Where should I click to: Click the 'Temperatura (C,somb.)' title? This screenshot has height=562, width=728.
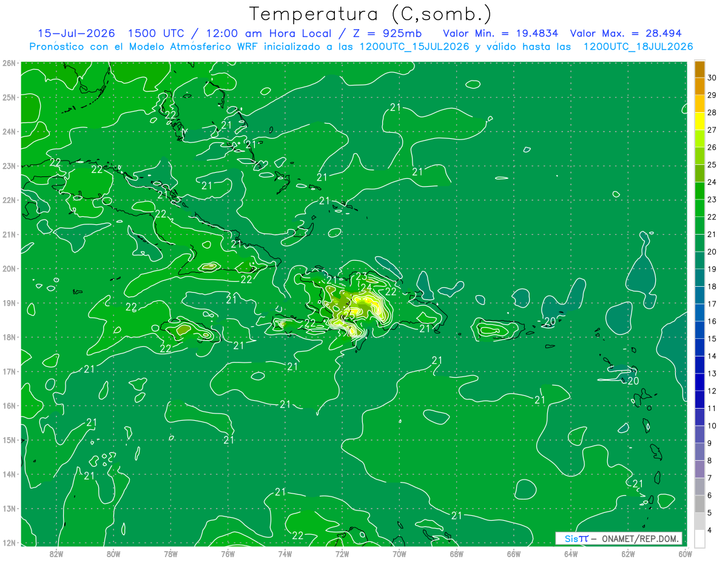[370, 14]
